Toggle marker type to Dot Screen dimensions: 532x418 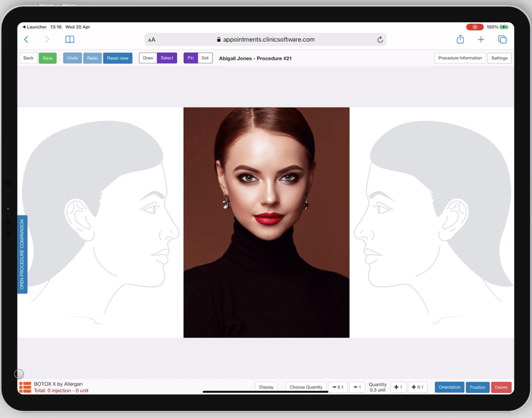coord(205,58)
